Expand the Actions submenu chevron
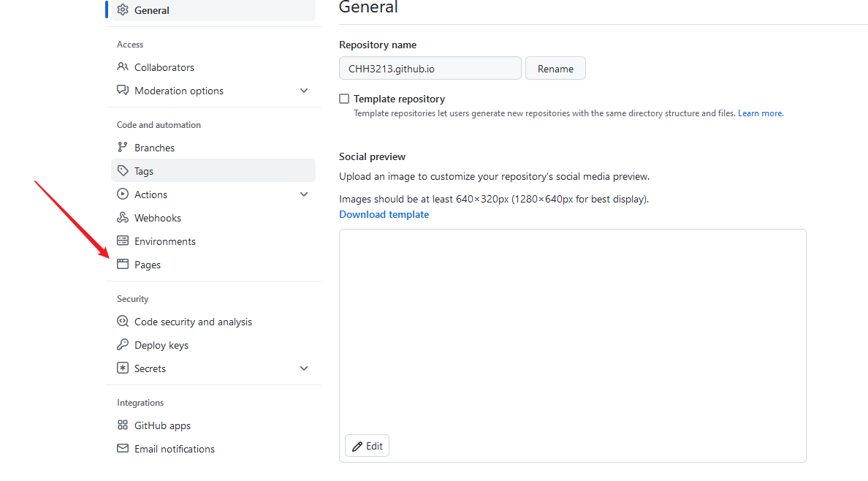Screen dimensions: 868x481 pyautogui.click(x=304, y=194)
